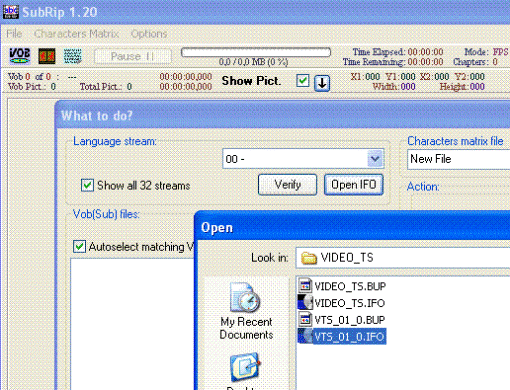This screenshot has height=390, width=510.
Task: Click the Time Remaining readout
Action: click(x=393, y=62)
